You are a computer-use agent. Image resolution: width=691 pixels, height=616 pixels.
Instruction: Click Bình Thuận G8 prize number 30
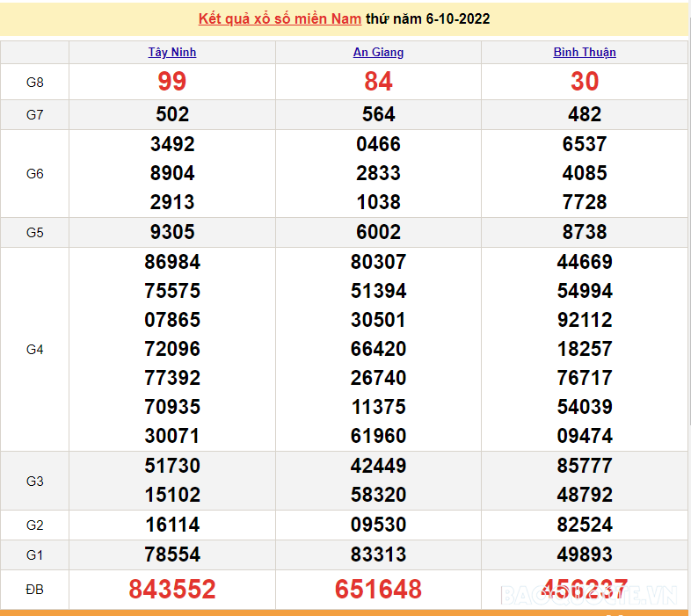585,82
